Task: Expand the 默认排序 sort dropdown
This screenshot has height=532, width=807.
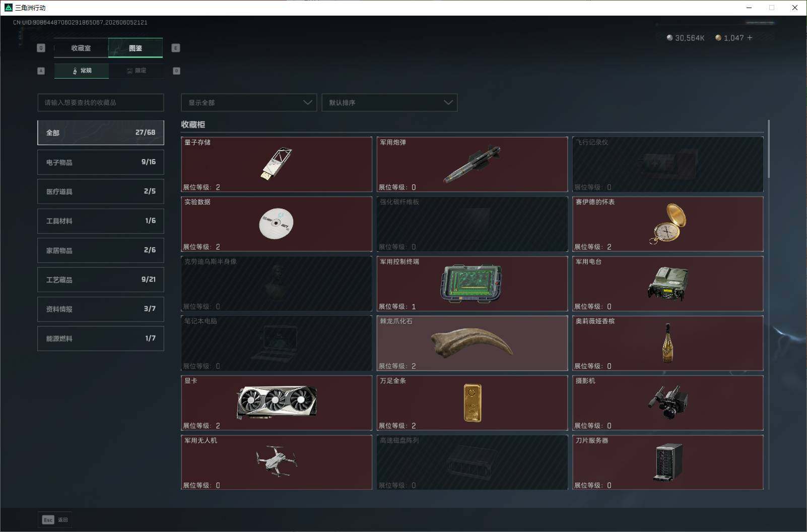Action: pyautogui.click(x=389, y=102)
